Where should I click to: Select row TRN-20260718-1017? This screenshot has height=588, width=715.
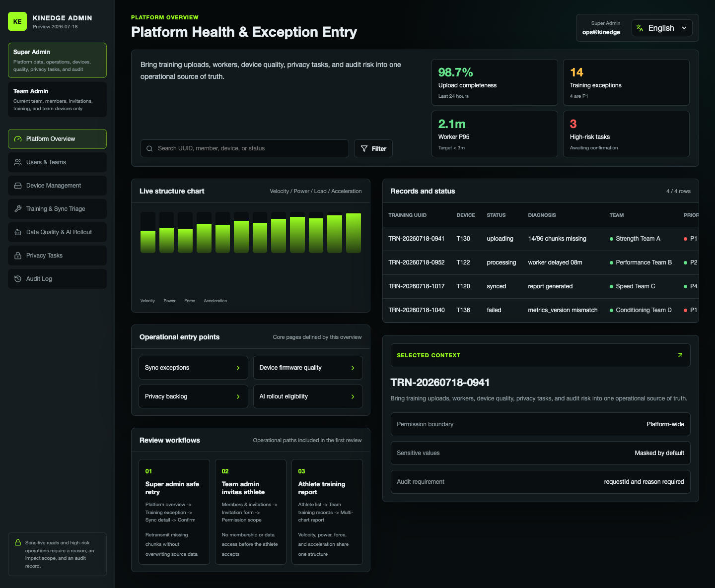point(541,286)
